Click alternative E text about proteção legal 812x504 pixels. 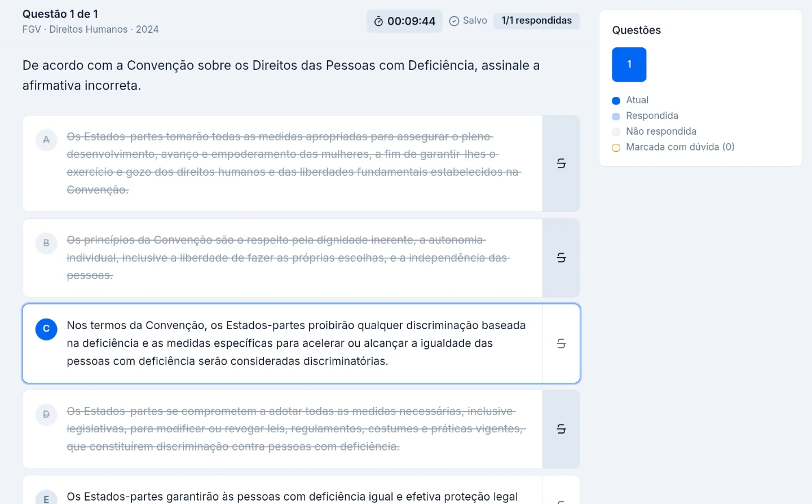(292, 497)
